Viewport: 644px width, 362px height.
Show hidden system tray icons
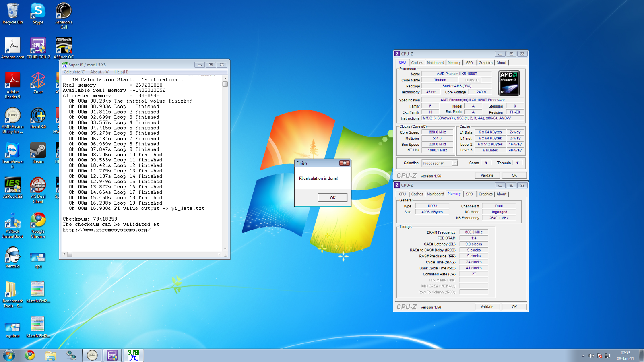(583, 356)
